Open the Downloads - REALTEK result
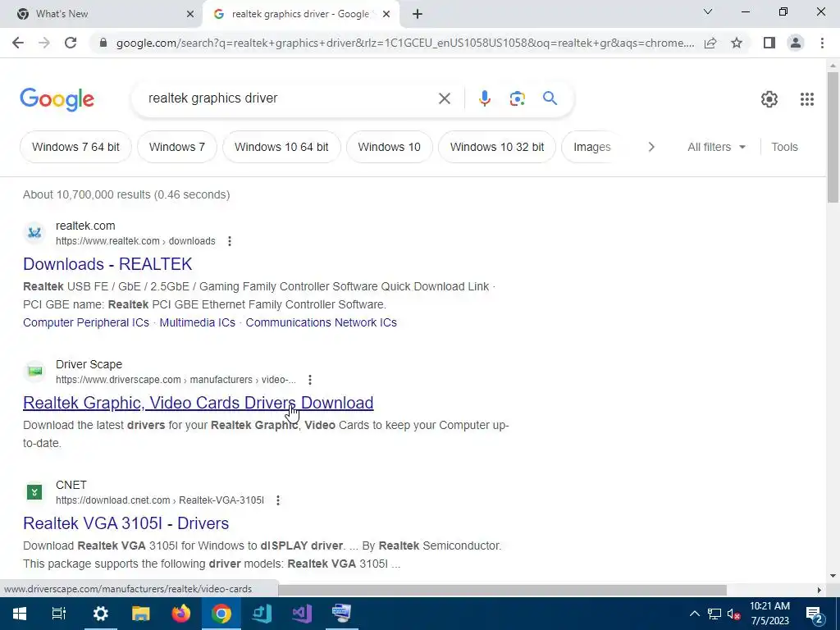840x630 pixels. pos(107,264)
